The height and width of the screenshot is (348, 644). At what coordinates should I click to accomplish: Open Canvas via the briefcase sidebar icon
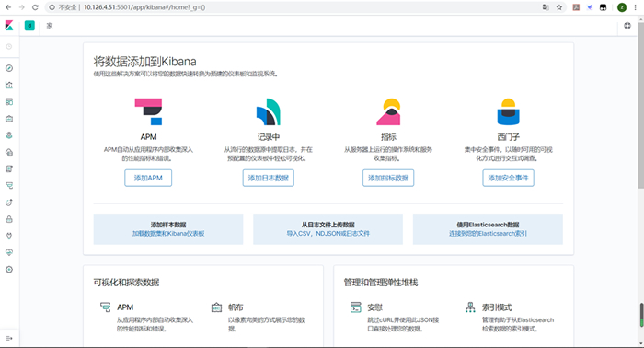click(9, 119)
